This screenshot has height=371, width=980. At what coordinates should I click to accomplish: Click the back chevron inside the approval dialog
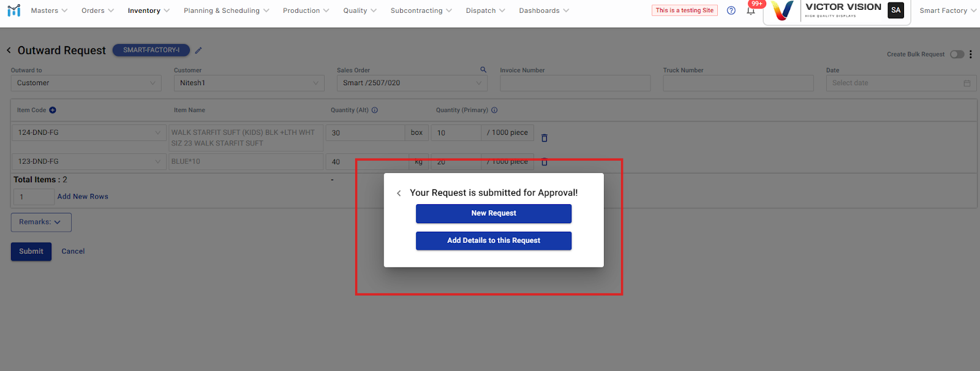point(399,193)
